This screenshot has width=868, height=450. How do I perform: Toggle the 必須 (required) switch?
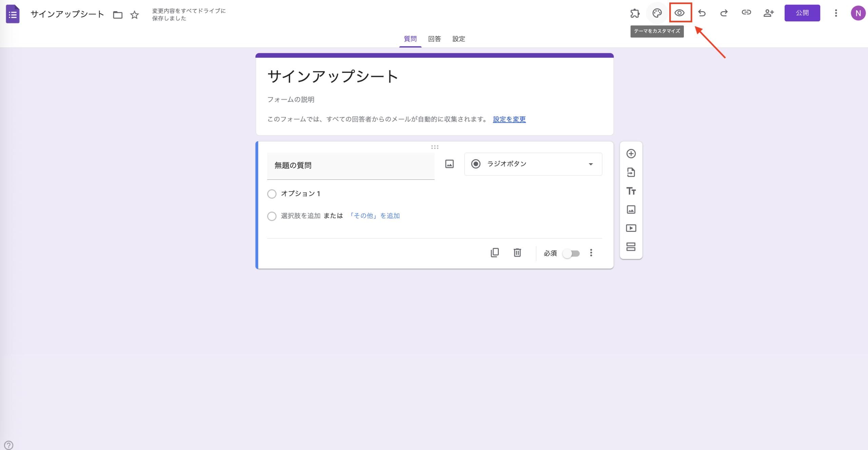571,253
